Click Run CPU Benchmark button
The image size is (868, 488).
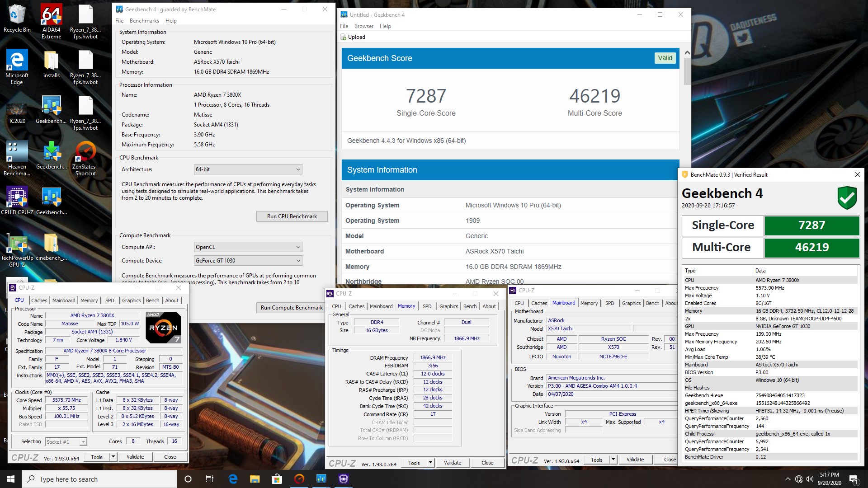(x=292, y=216)
